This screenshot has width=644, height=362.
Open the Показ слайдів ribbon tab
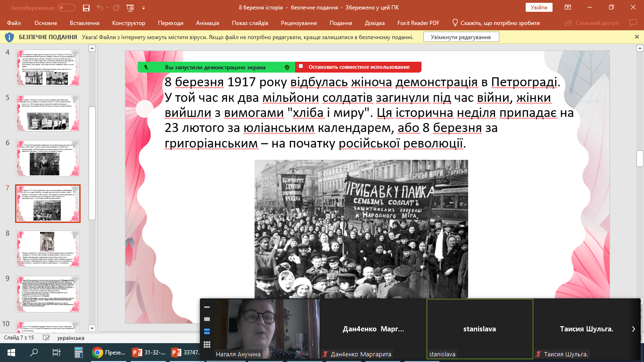pyautogui.click(x=250, y=23)
